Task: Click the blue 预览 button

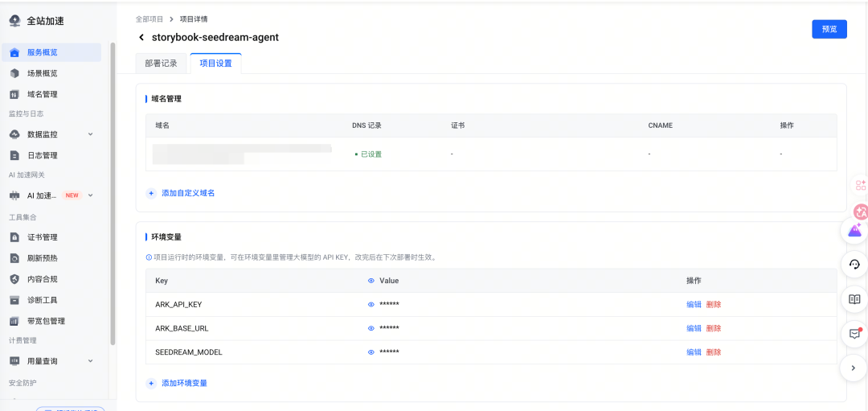Action: click(x=829, y=29)
